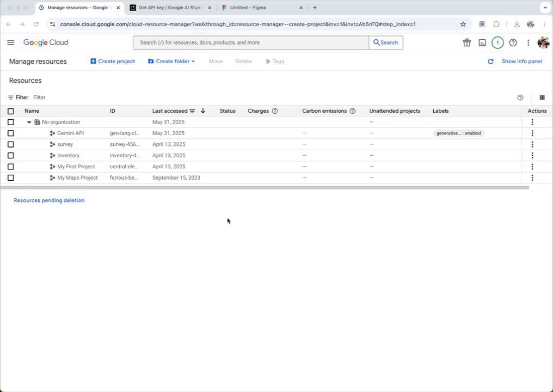The height and width of the screenshot is (392, 553).
Task: Focus the resources search input field
Action: pos(251,42)
